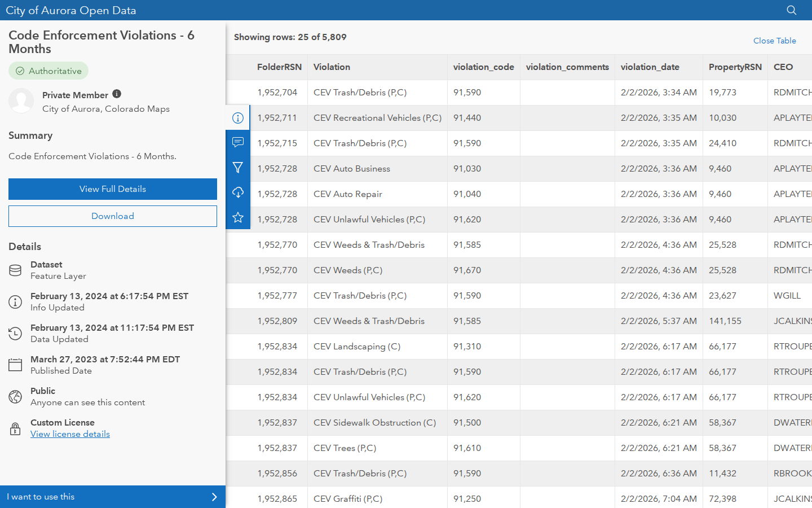This screenshot has width=812, height=508.
Task: Click PropertyRSN value 11,432
Action: [722, 474]
